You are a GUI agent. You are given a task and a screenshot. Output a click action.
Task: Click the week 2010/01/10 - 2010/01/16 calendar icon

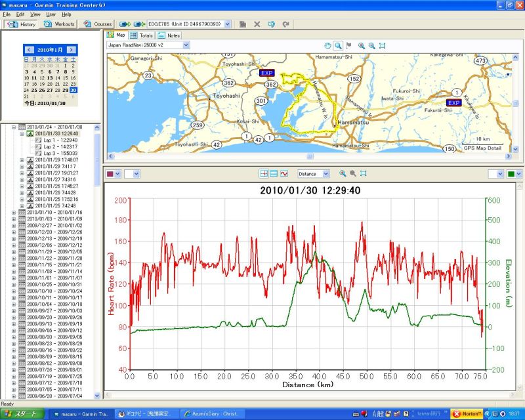coord(22,213)
